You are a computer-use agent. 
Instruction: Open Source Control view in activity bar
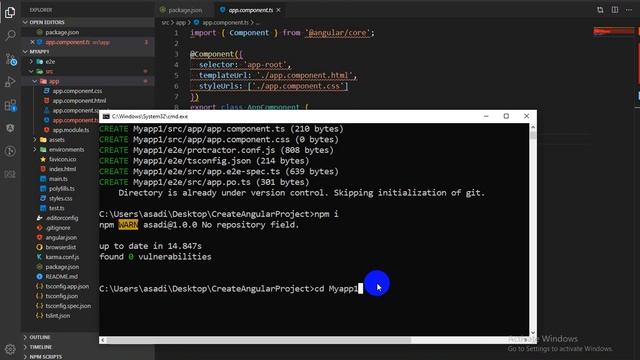pos(10,59)
